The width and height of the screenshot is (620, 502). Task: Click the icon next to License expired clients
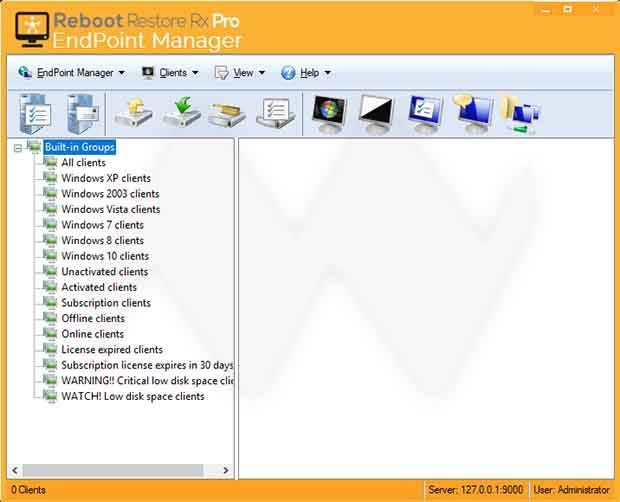pos(50,349)
